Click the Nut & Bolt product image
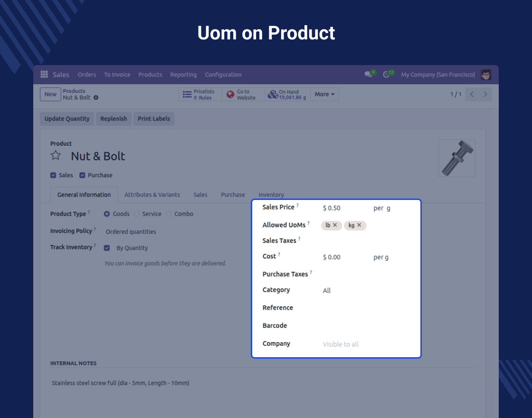532x418 pixels. (456, 158)
